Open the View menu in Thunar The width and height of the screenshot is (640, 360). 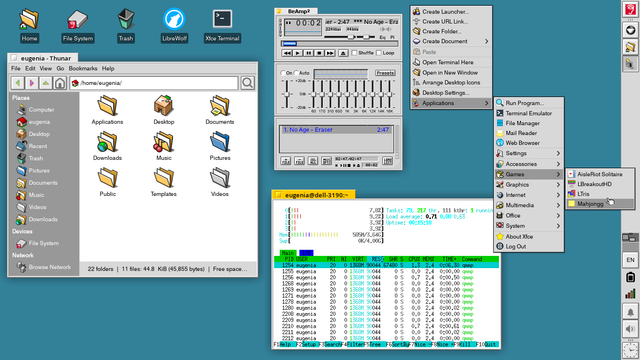[45, 69]
